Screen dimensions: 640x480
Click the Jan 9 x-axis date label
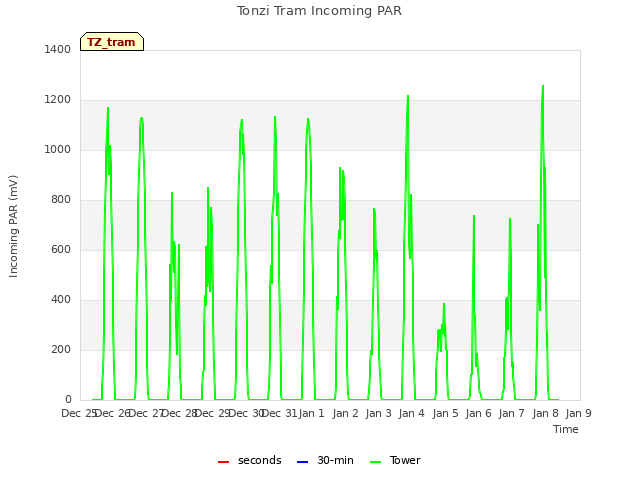pyautogui.click(x=578, y=413)
